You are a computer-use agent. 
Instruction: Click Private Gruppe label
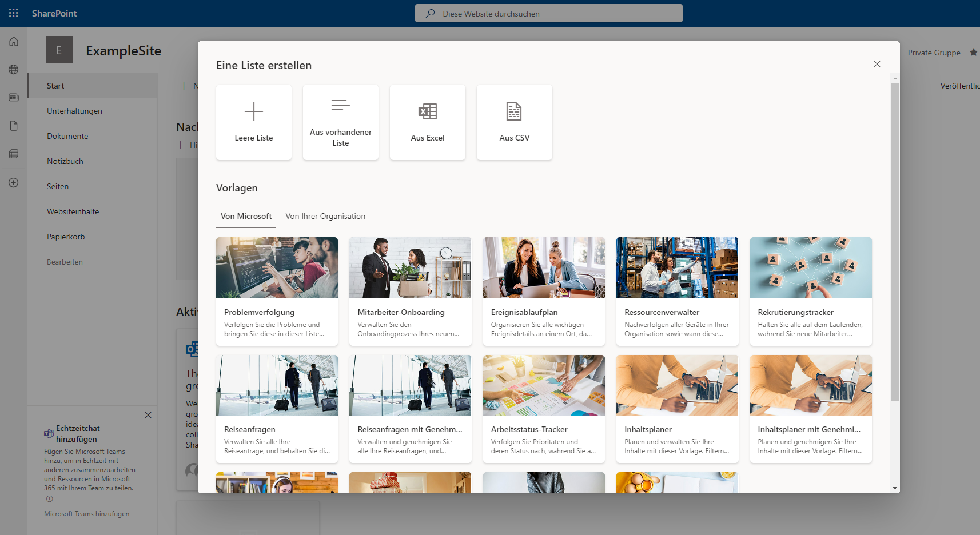(934, 53)
